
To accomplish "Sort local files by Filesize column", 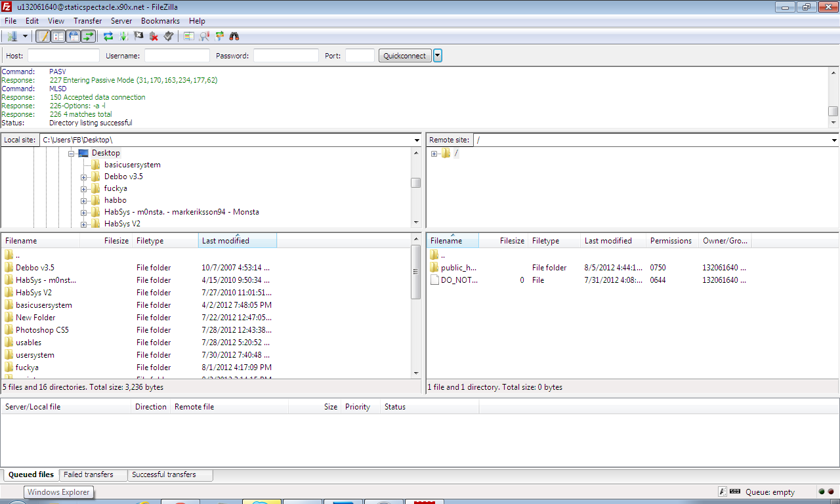I will [106, 241].
